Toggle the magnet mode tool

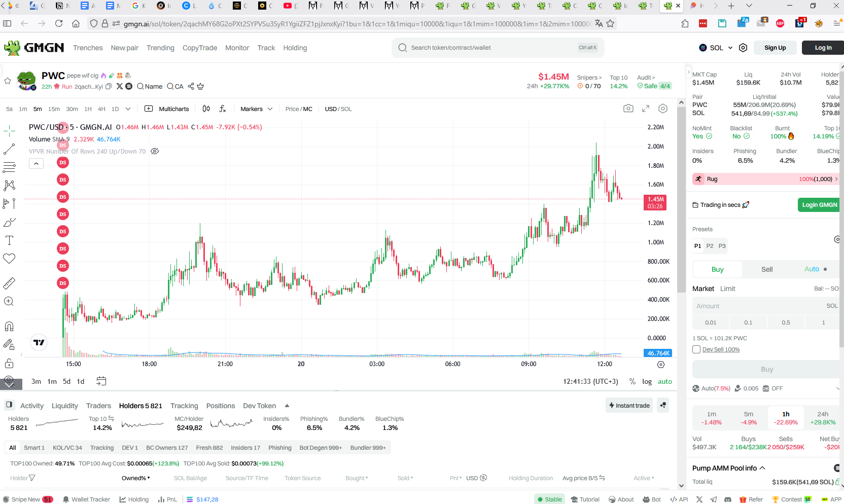[x=9, y=326]
